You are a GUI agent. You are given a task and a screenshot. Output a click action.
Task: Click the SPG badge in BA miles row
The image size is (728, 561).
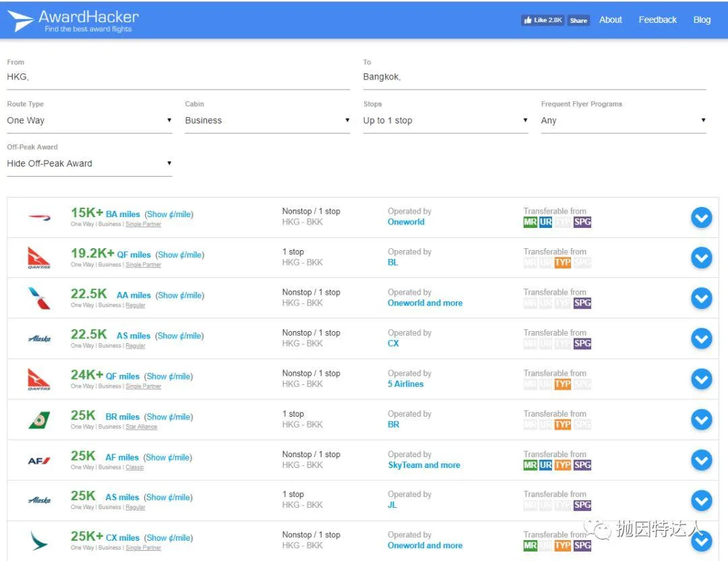click(x=582, y=222)
